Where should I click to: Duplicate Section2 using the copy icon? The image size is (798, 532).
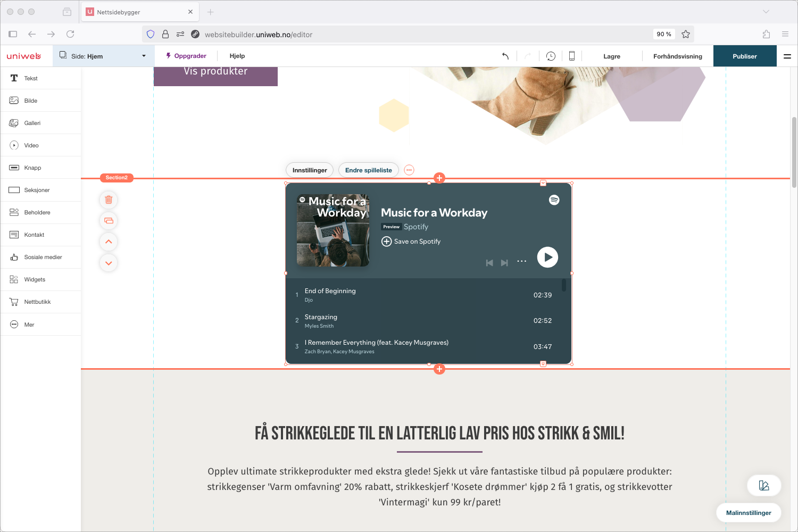pos(109,221)
